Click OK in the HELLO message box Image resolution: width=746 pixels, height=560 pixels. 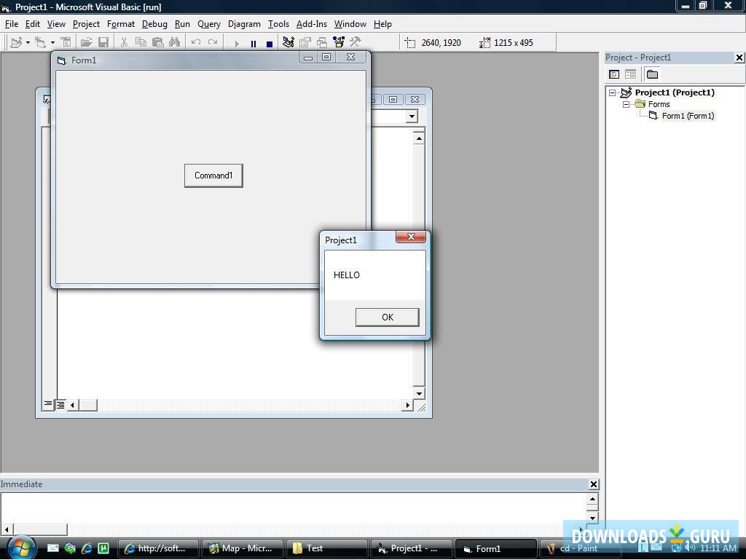(387, 317)
